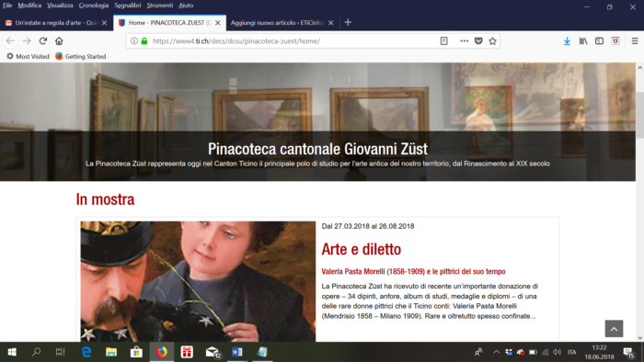Screen dimensions: 644x362
Task: Check battery status in system tray
Action: click(533, 352)
